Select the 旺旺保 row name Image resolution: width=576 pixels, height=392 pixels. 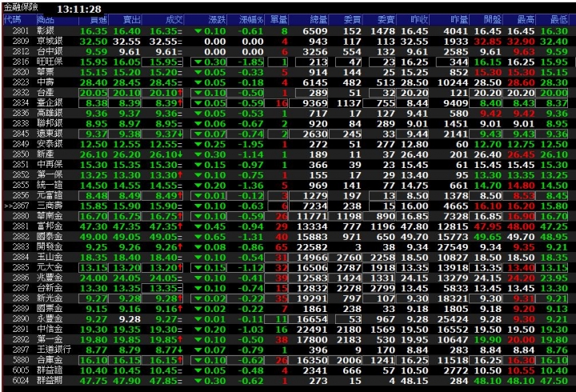(50, 62)
